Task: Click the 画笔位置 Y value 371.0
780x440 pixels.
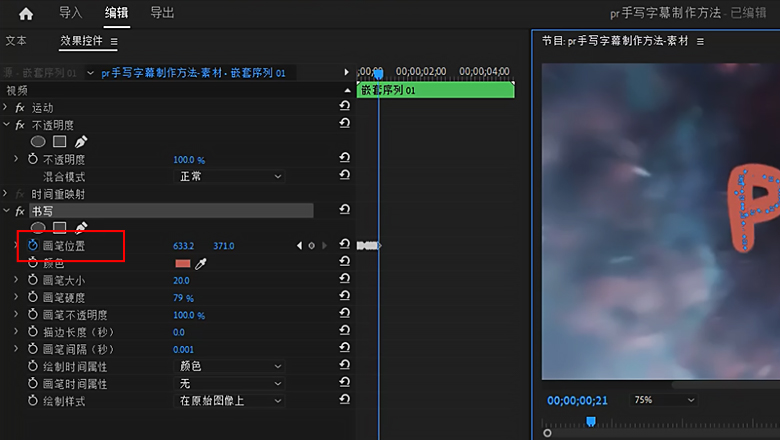Action: click(223, 246)
